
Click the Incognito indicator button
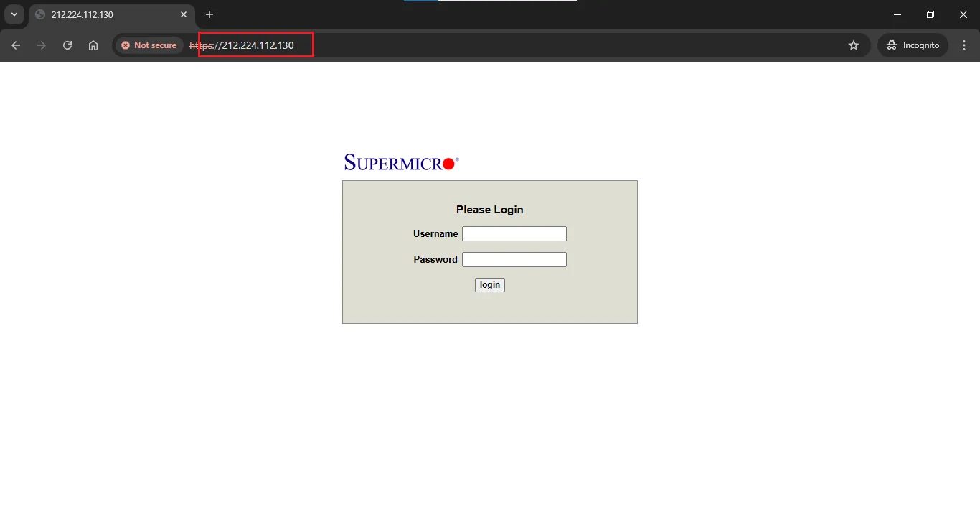pyautogui.click(x=913, y=45)
